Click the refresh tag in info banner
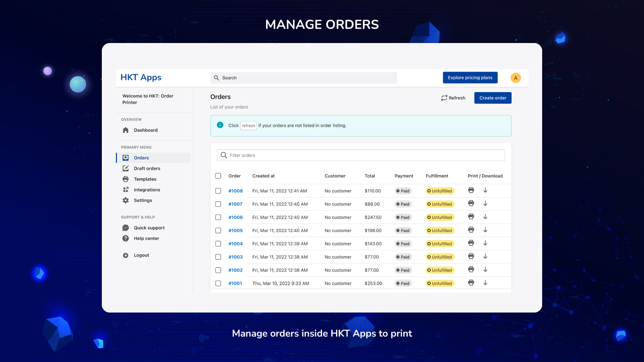The width and height of the screenshot is (644, 362). 248,126
